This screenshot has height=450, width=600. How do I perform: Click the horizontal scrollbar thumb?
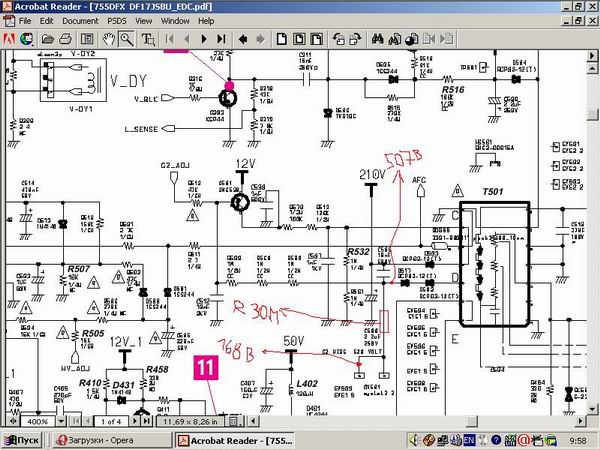(x=472, y=421)
